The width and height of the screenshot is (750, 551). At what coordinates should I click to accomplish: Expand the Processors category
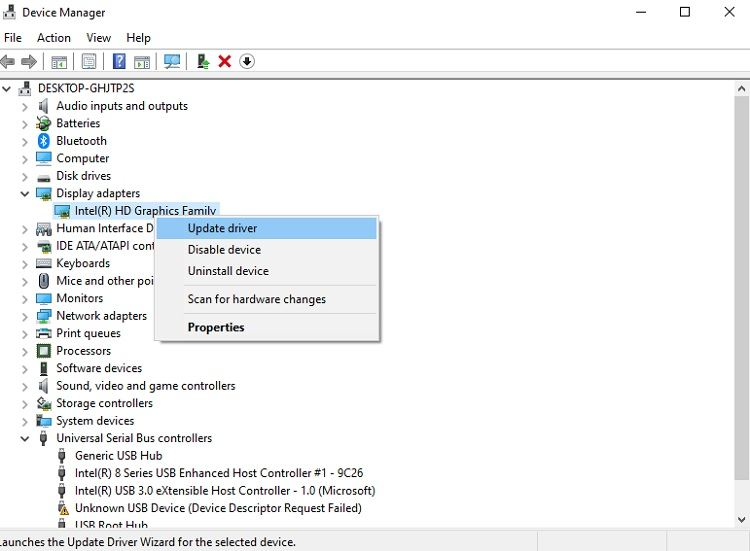click(x=25, y=351)
